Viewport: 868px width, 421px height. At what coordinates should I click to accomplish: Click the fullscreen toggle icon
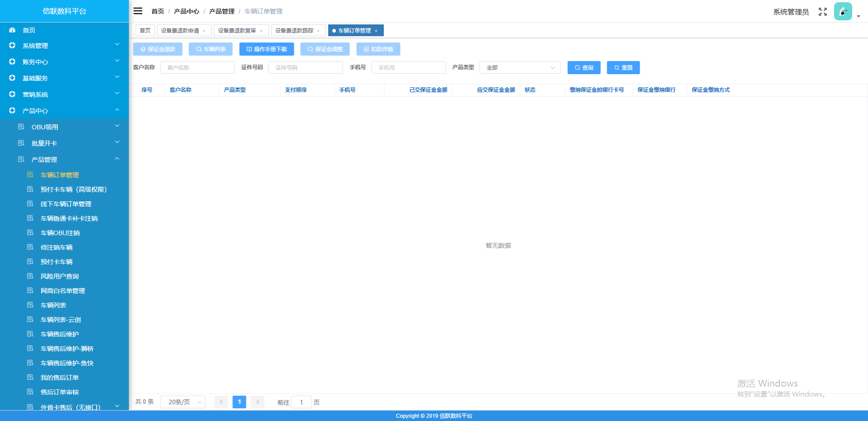(823, 12)
